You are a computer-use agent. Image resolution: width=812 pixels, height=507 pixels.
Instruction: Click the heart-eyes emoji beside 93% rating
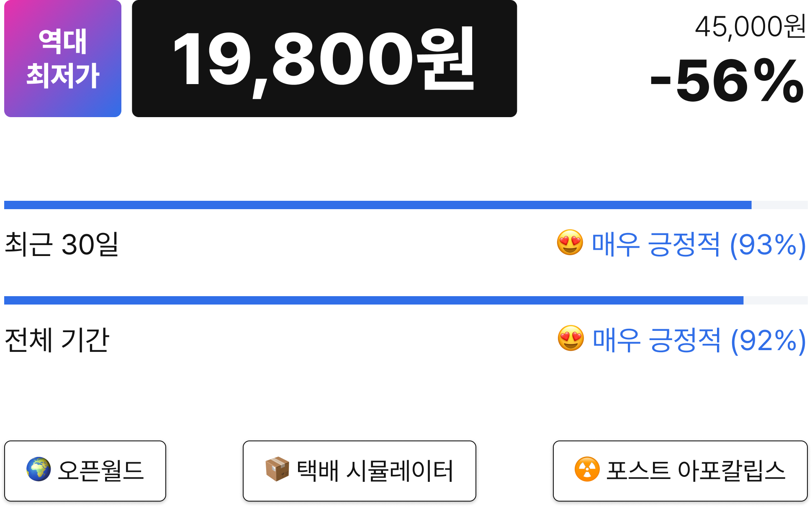tap(570, 243)
